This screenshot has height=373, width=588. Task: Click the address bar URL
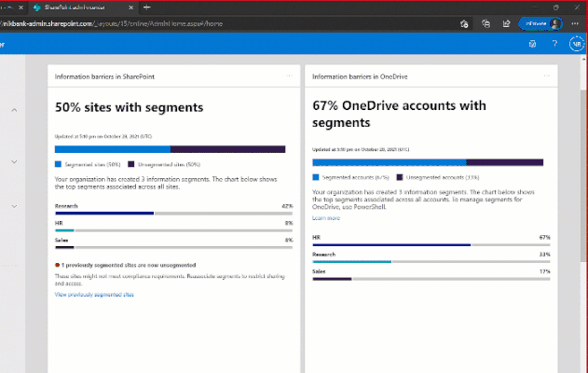113,23
